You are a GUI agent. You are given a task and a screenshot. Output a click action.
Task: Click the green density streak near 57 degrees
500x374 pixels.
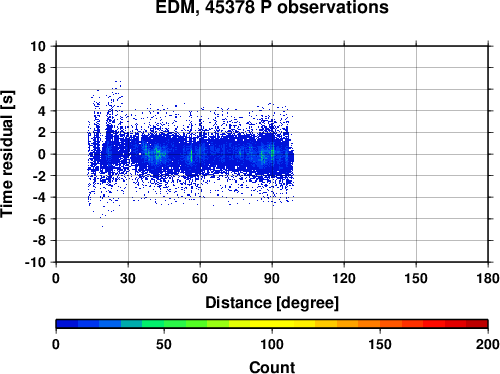[x=191, y=155]
